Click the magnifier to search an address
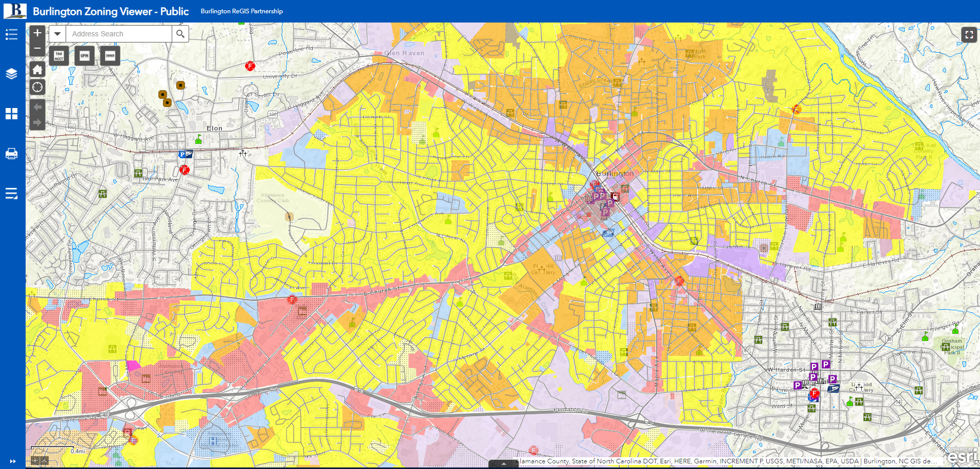This screenshot has height=469, width=980. (x=180, y=33)
